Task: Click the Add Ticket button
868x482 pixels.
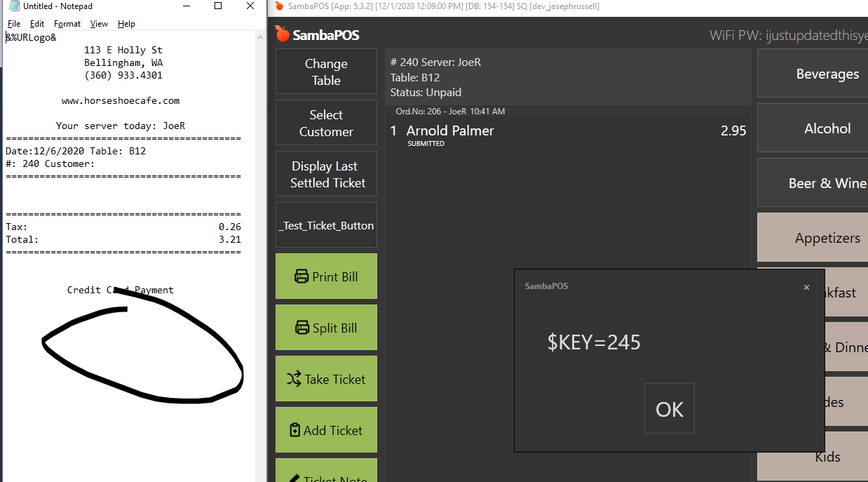Action: tap(326, 430)
